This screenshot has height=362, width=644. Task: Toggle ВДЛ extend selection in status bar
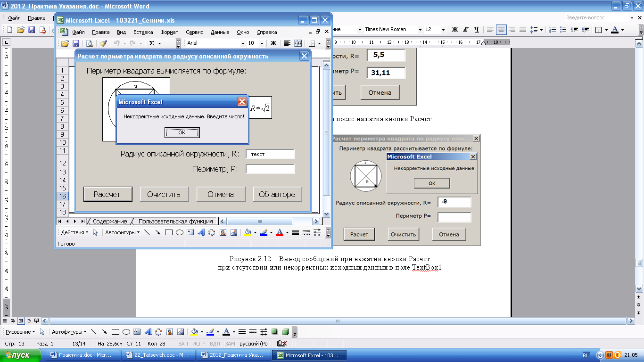point(215,344)
